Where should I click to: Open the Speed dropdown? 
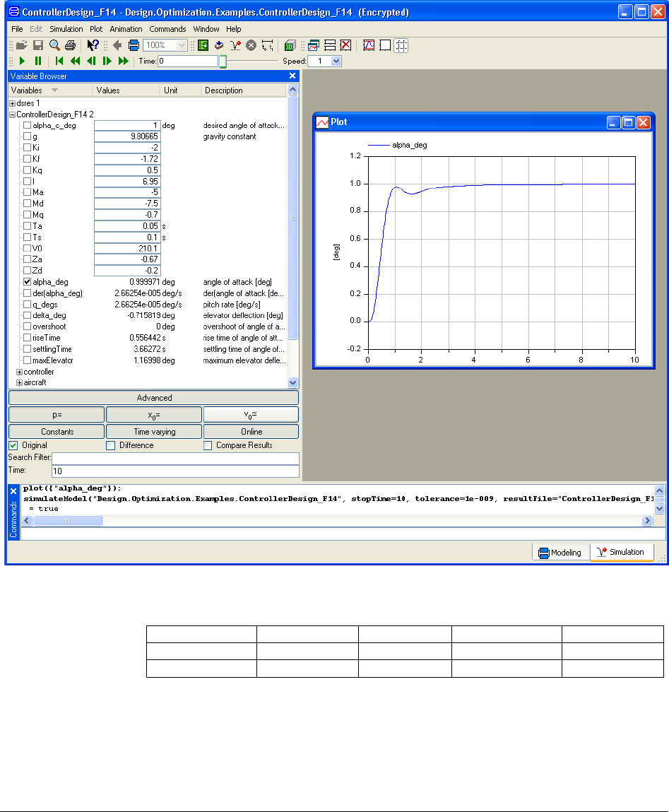pyautogui.click(x=336, y=61)
